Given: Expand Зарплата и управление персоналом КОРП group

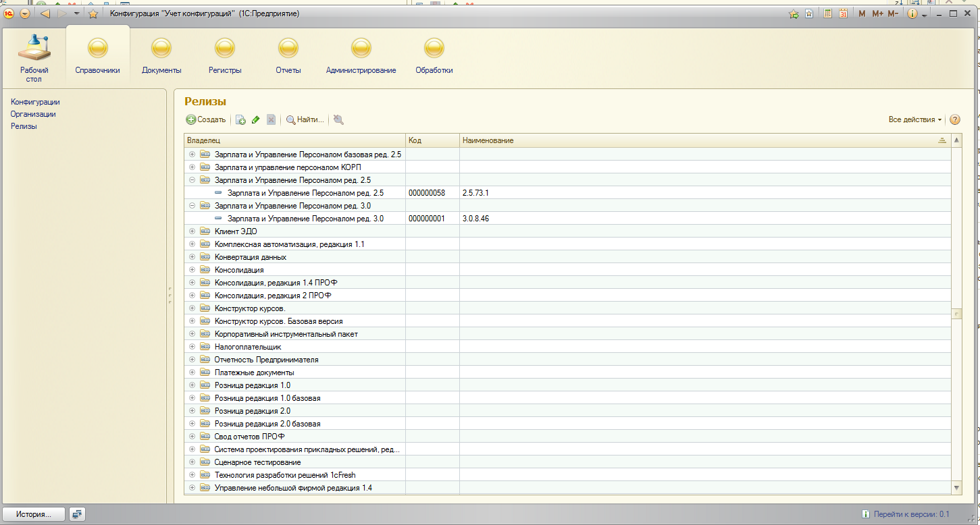Looking at the screenshot, I should 192,167.
